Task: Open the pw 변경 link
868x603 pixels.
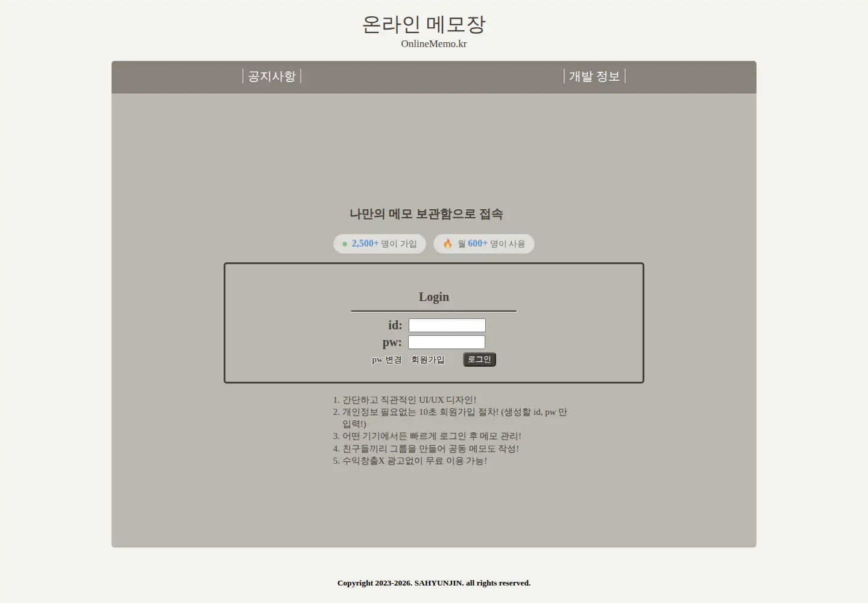Action: 386,359
